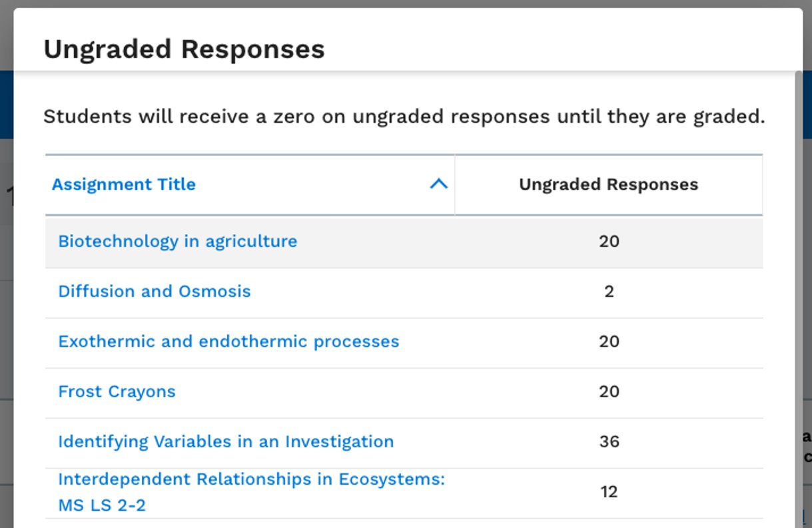Image resolution: width=812 pixels, height=528 pixels.
Task: Click the zero-grade warning message text
Action: click(x=404, y=116)
